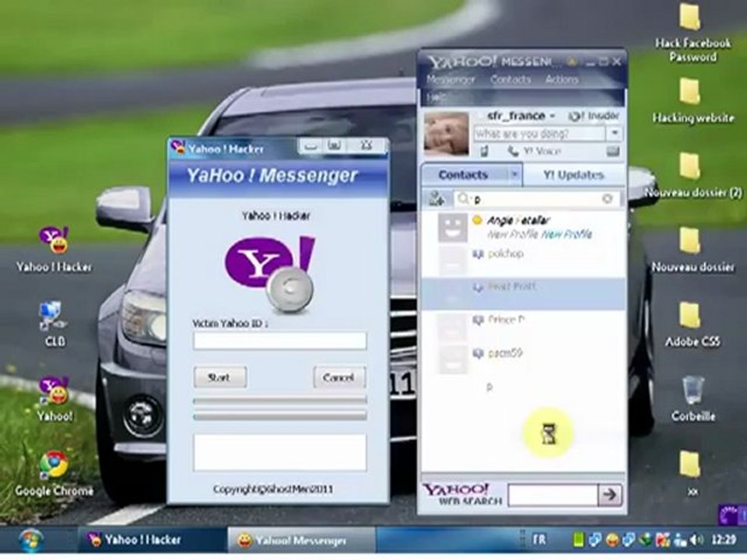Switch to Yahoo ! Hacker on the taskbar
747x560 pixels.
point(152,540)
